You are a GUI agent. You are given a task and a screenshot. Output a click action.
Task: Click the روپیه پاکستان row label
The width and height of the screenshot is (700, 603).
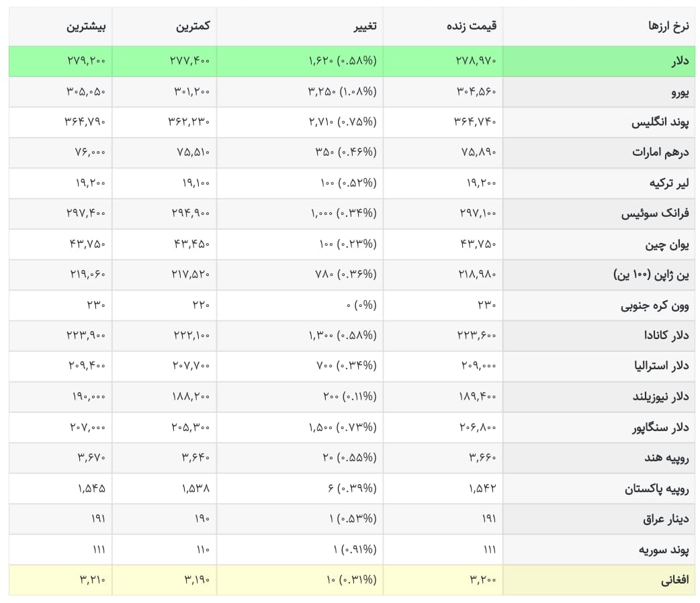656,490
